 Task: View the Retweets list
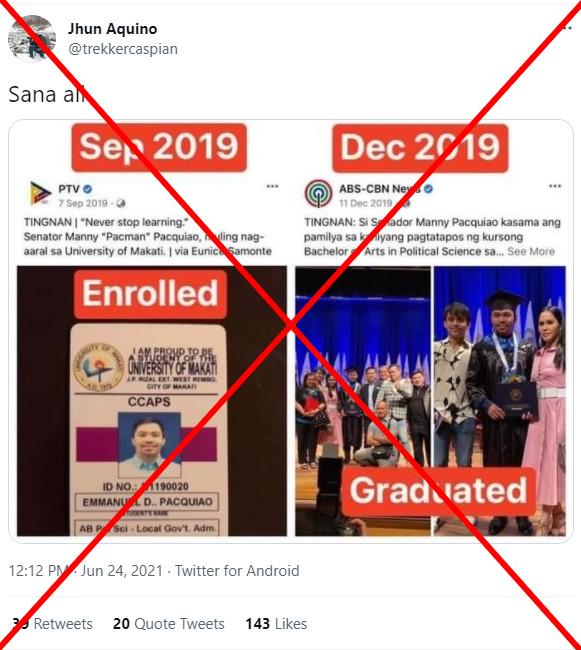pyautogui.click(x=52, y=623)
